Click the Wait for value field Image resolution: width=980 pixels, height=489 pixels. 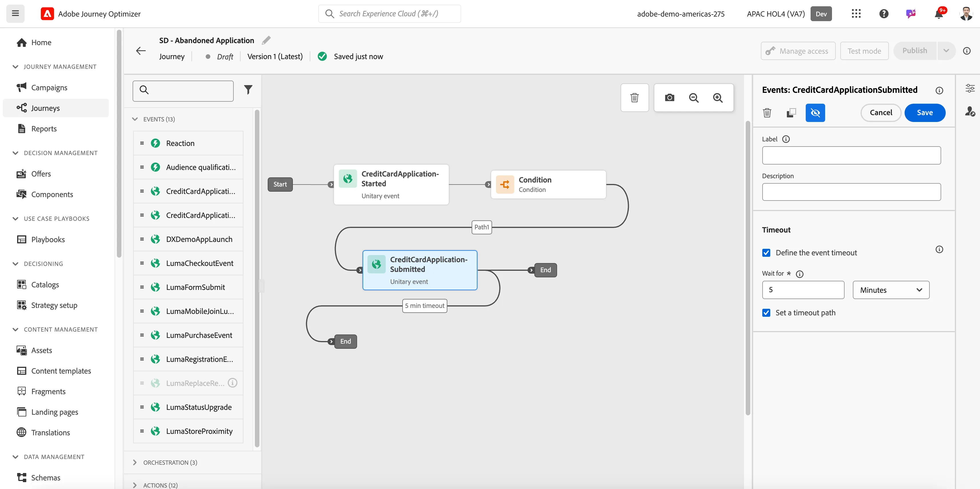coord(803,290)
